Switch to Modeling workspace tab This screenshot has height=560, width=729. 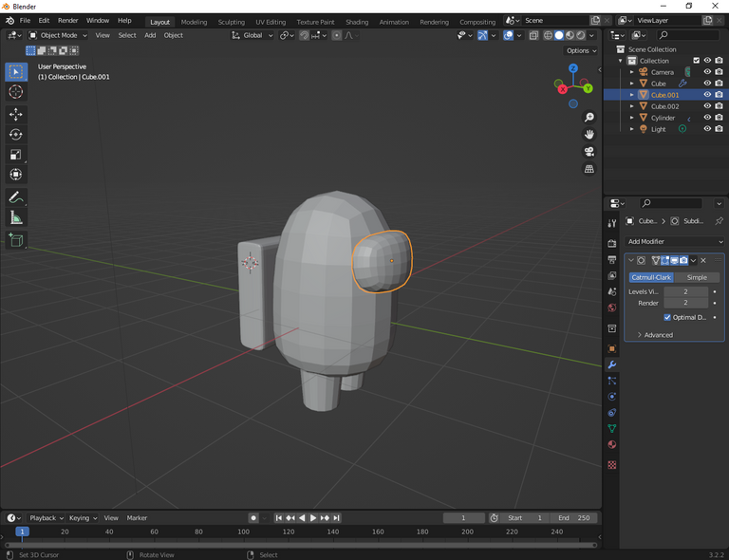(x=194, y=22)
